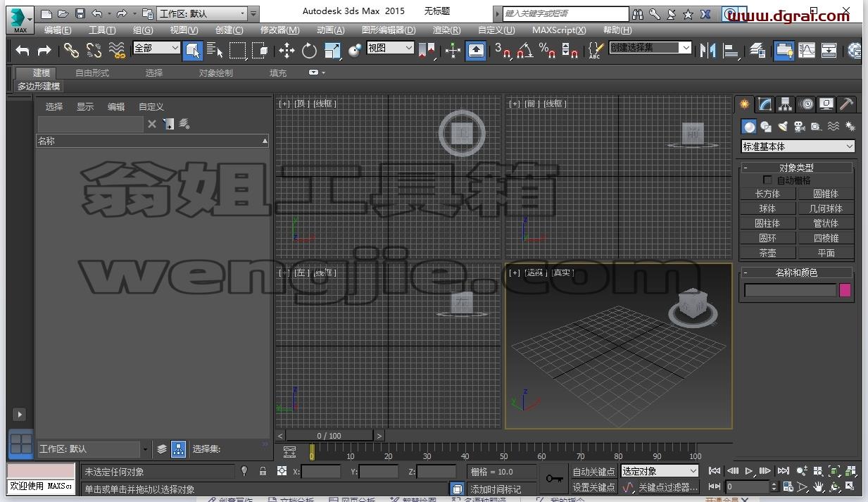The height and width of the screenshot is (502, 868).
Task: Click the 茶壶 teapot button
Action: click(x=767, y=253)
